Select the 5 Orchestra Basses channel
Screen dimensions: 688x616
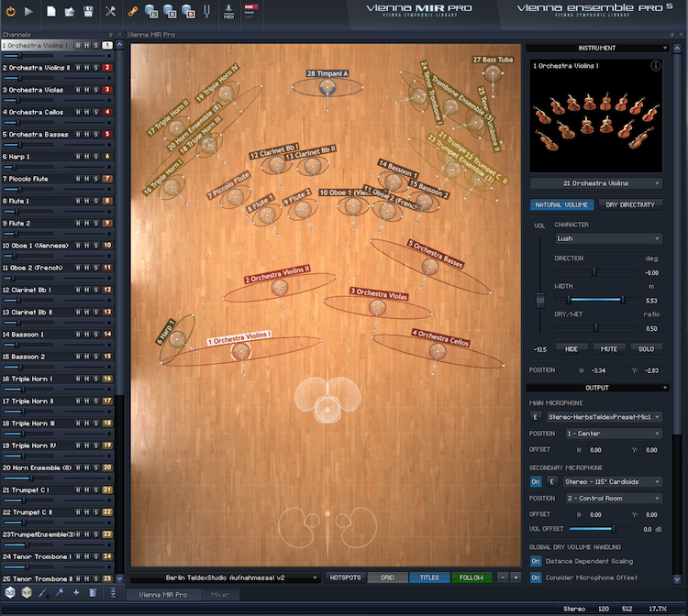click(x=37, y=134)
